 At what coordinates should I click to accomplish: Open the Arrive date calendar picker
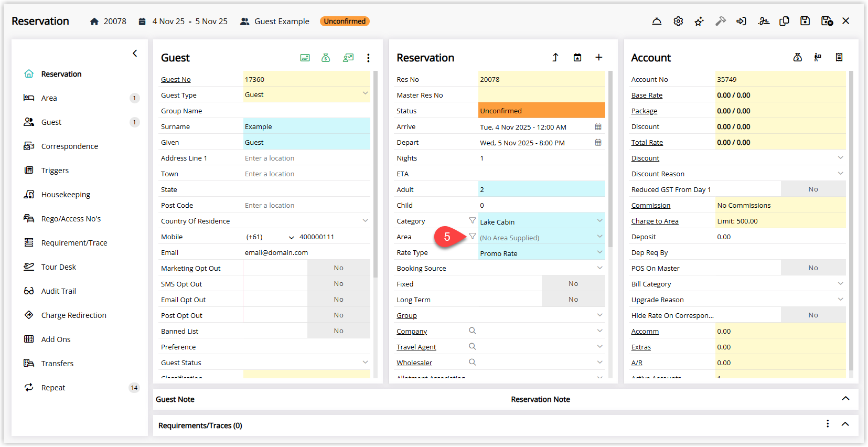(x=598, y=127)
